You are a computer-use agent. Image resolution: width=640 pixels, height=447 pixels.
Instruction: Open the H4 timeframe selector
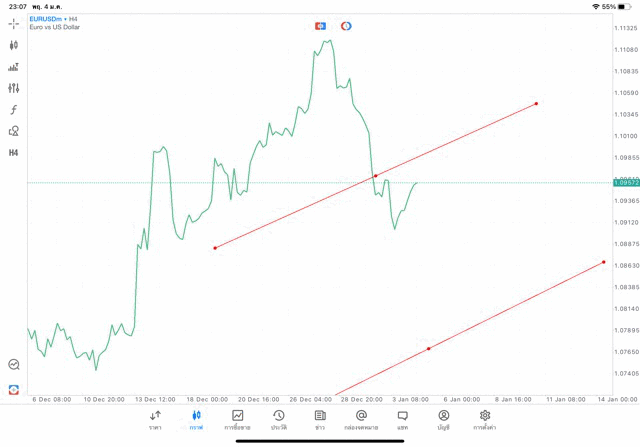(x=14, y=153)
